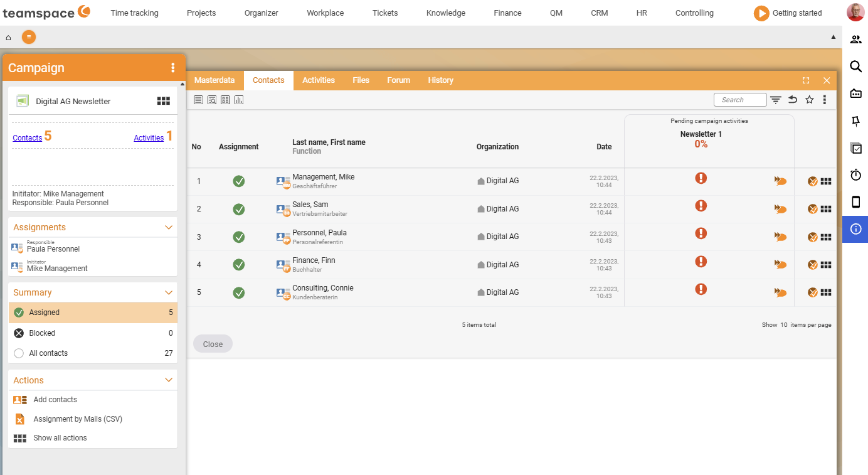The image size is (868, 475).
Task: Open the blue info icon in sidebar
Action: click(x=855, y=229)
